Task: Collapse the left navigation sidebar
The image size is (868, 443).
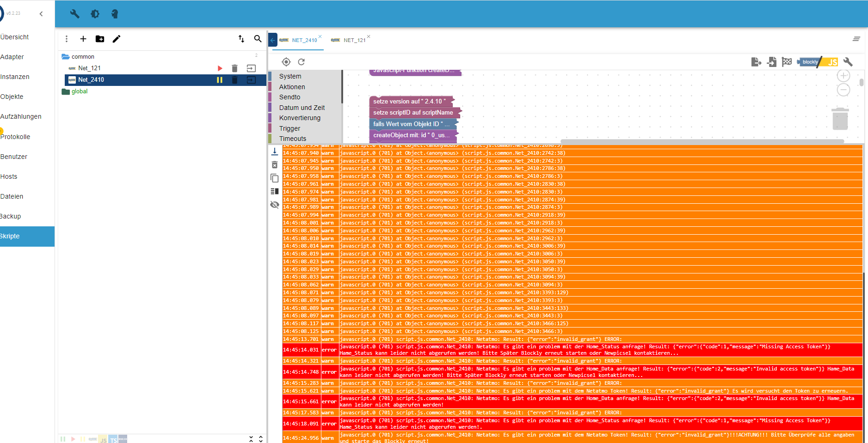Action: coord(41,13)
